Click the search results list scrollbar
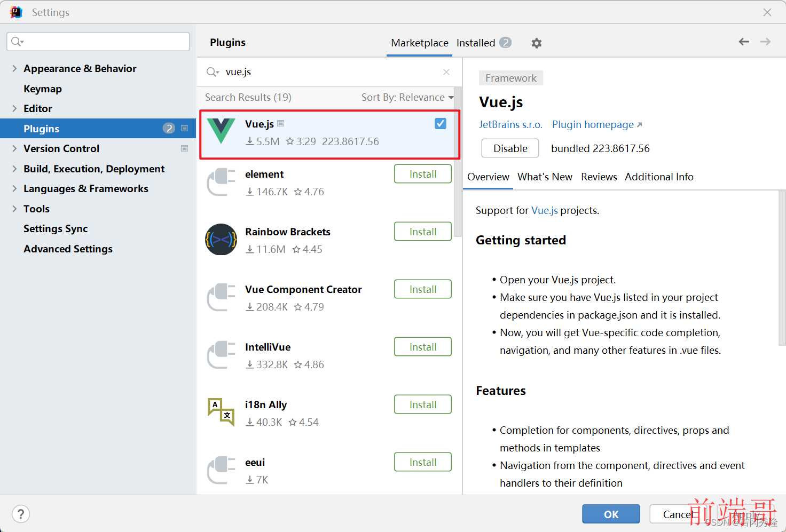786x532 pixels. pyautogui.click(x=458, y=163)
